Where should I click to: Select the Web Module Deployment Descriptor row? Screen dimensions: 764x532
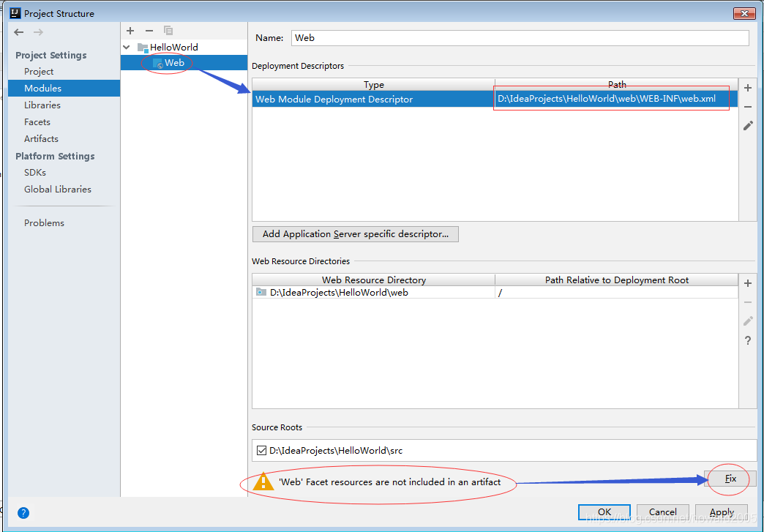pyautogui.click(x=495, y=100)
